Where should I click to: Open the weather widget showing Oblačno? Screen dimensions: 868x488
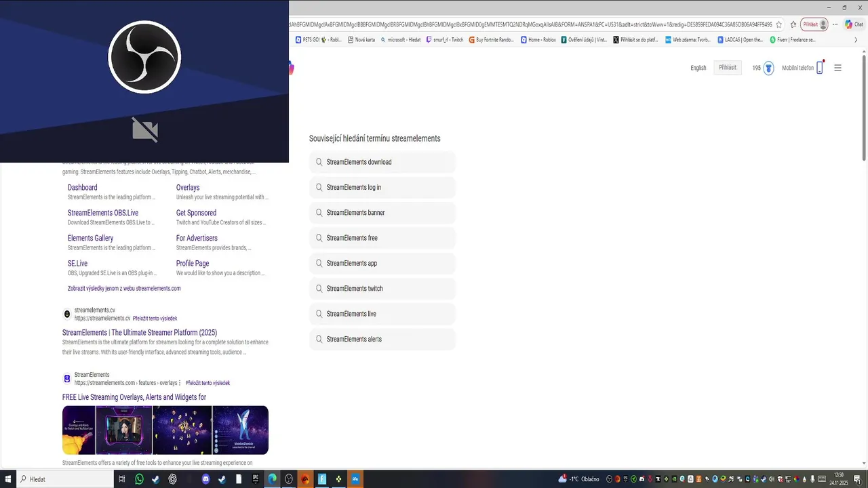[578, 479]
